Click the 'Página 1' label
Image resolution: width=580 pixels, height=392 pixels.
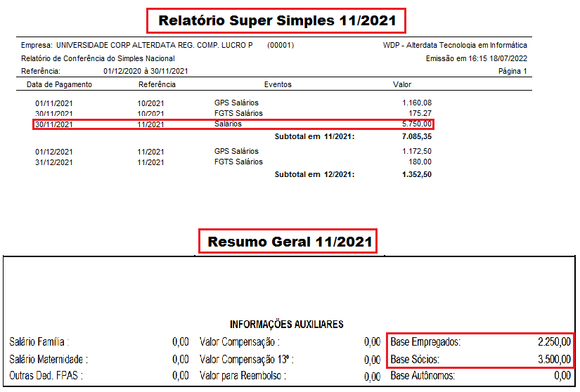tap(513, 71)
